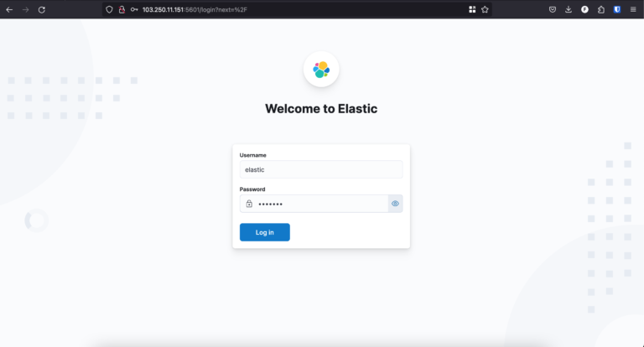Open the tracking protection shield icon
Image resolution: width=644 pixels, height=347 pixels.
tap(109, 9)
